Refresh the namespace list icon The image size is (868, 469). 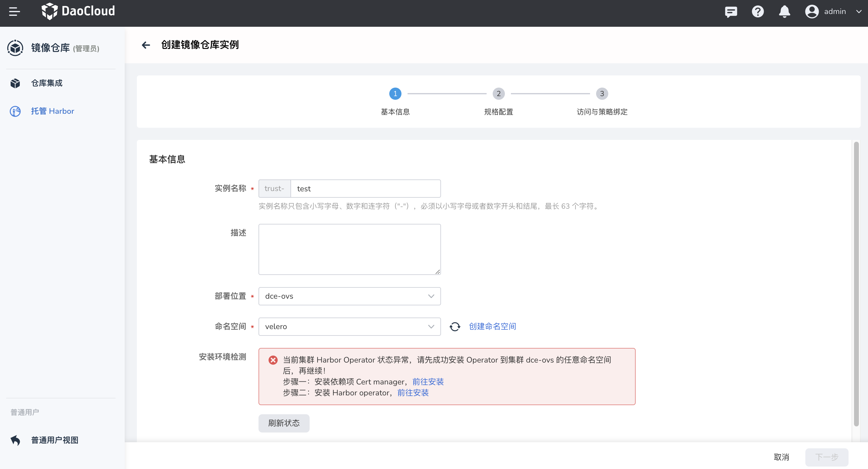click(x=455, y=326)
